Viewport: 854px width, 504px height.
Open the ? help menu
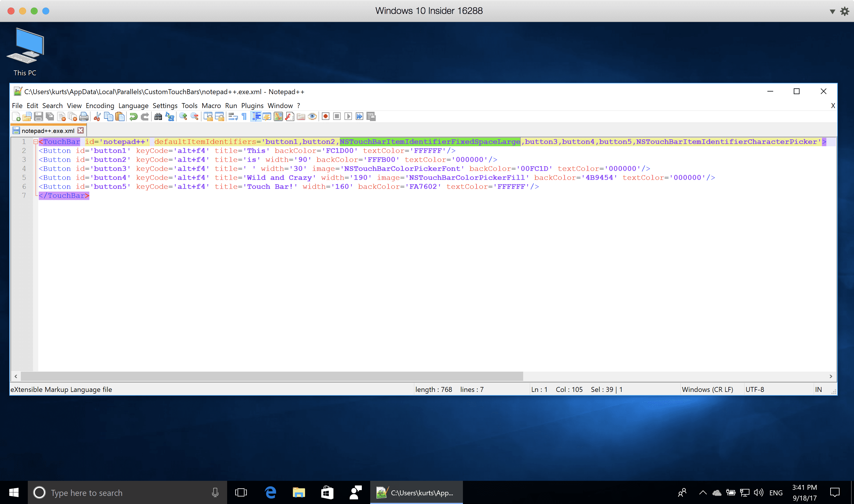298,106
